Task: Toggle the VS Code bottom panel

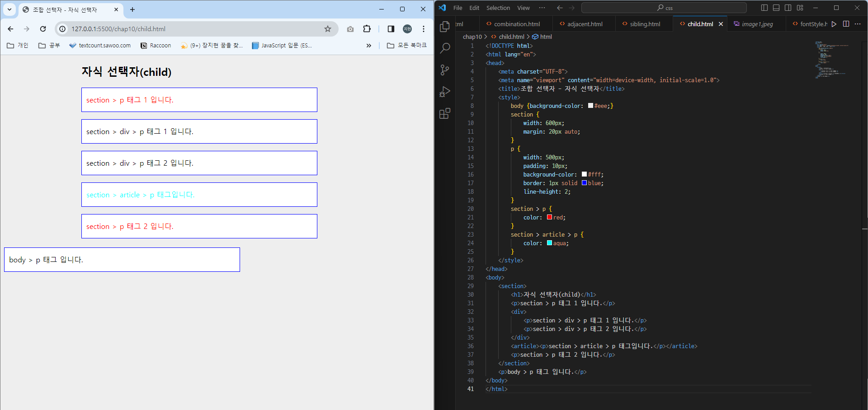Action: [776, 8]
